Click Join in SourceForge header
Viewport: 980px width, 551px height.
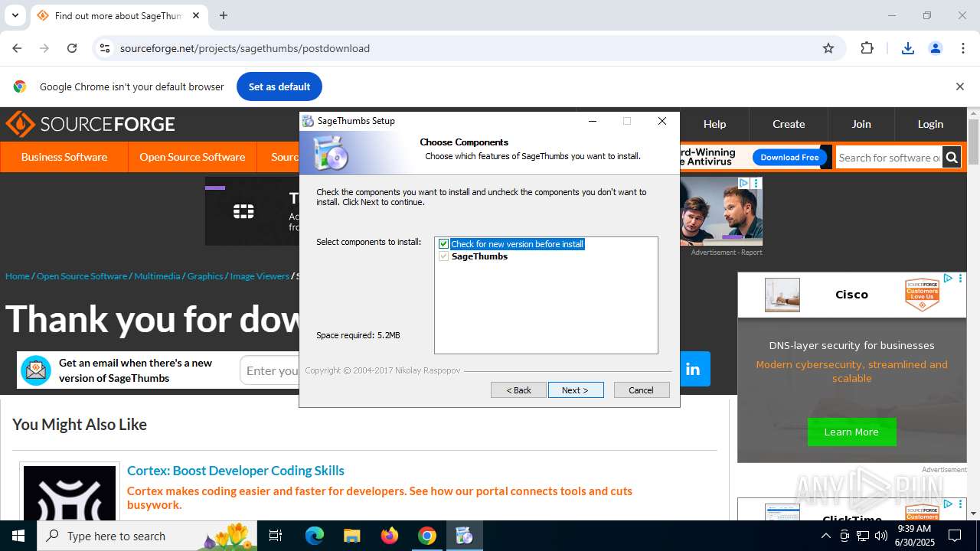point(861,124)
